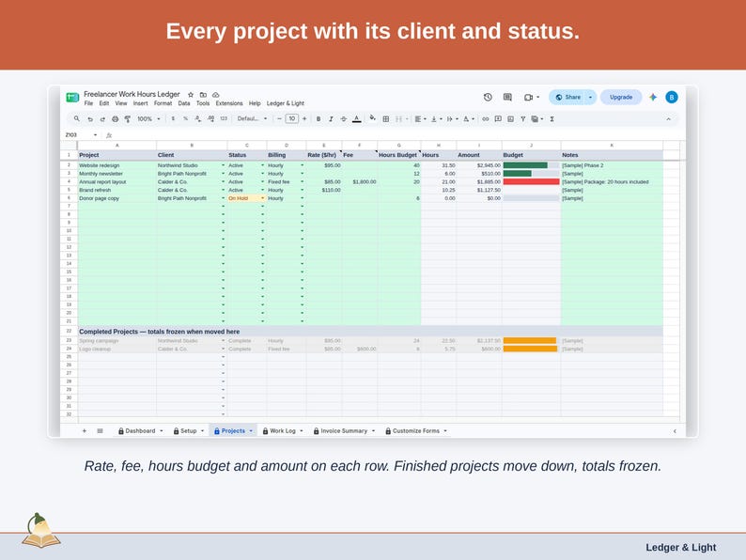This screenshot has width=746, height=560.
Task: Switch to the Invoice Summary sheet tab
Action: (344, 430)
